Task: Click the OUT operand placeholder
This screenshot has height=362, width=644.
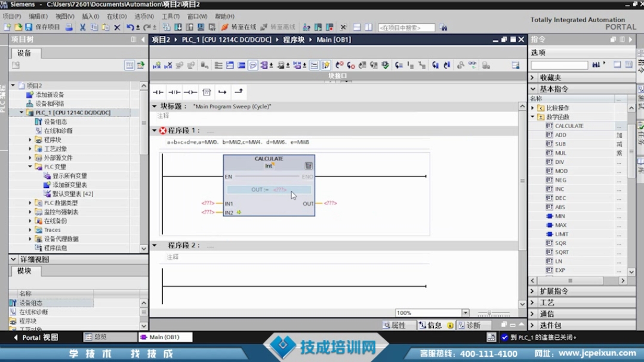Action: click(330, 203)
